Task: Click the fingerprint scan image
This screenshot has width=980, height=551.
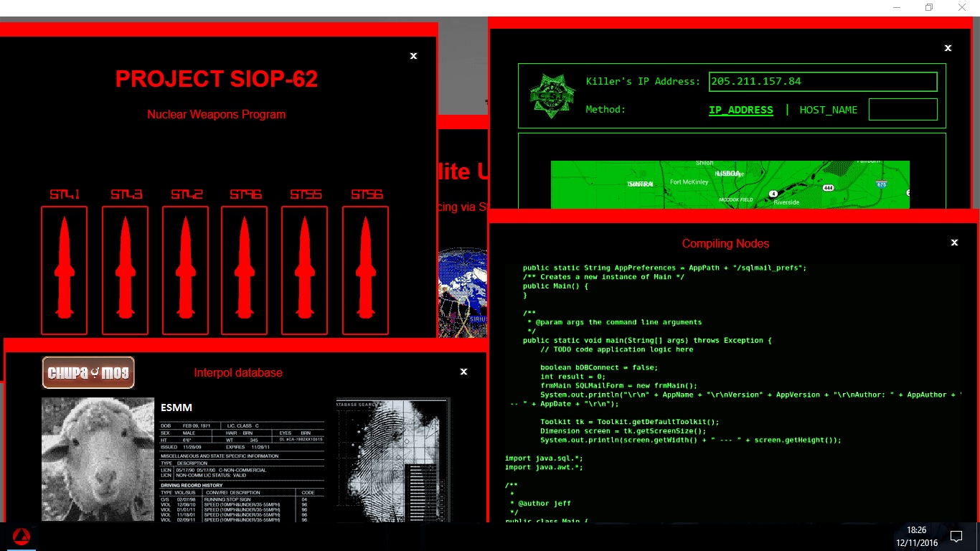Action: point(393,459)
